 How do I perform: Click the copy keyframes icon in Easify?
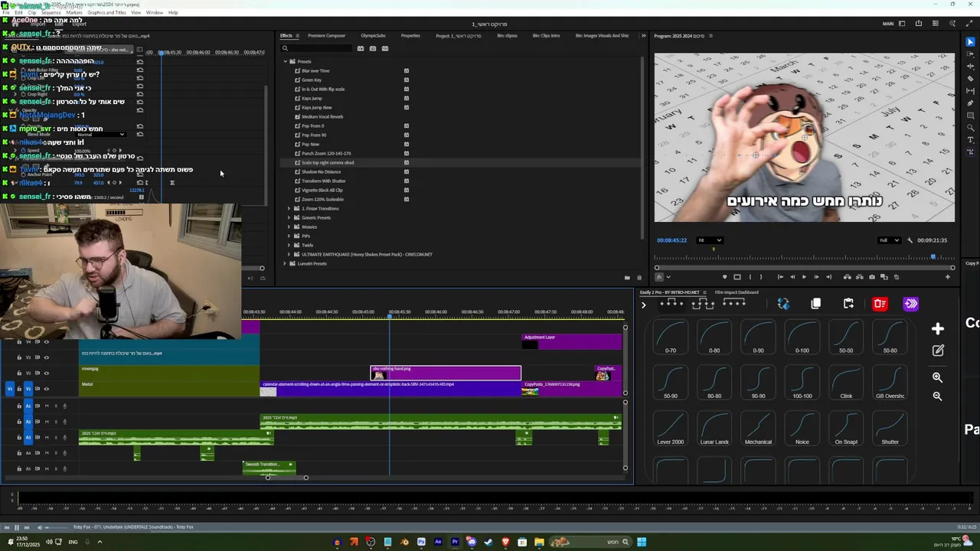click(816, 304)
